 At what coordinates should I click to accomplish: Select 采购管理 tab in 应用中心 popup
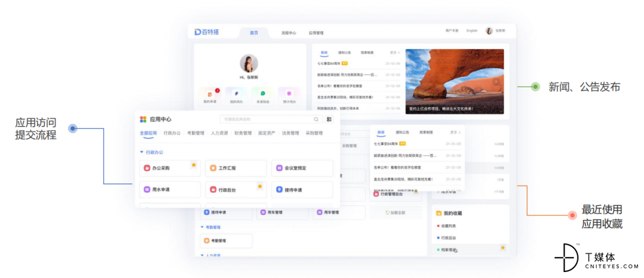coord(314,133)
